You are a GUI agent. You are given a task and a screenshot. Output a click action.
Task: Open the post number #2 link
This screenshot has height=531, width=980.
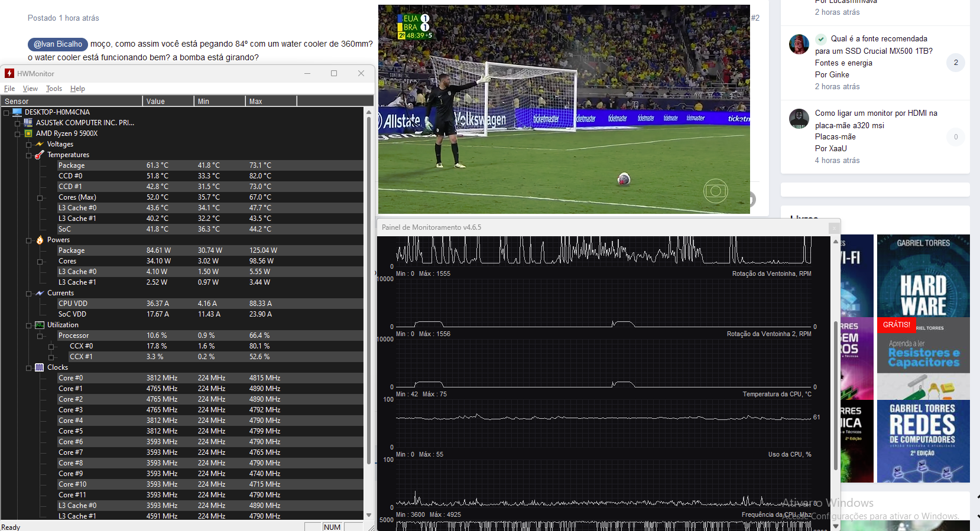click(x=755, y=18)
